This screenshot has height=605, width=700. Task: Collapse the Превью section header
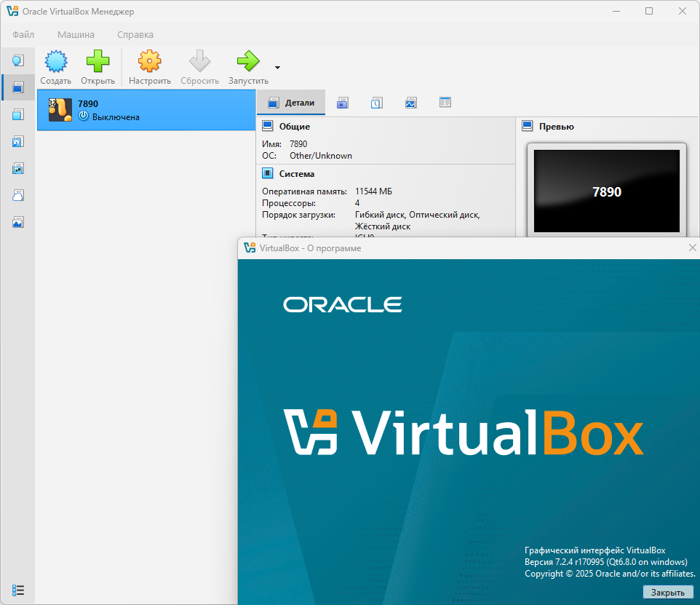tap(556, 127)
